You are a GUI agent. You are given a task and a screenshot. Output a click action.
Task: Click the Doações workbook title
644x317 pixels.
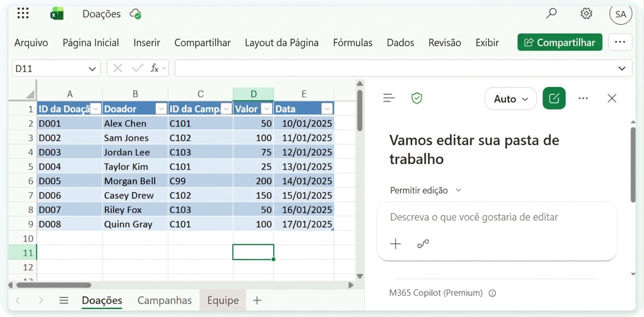point(101,14)
